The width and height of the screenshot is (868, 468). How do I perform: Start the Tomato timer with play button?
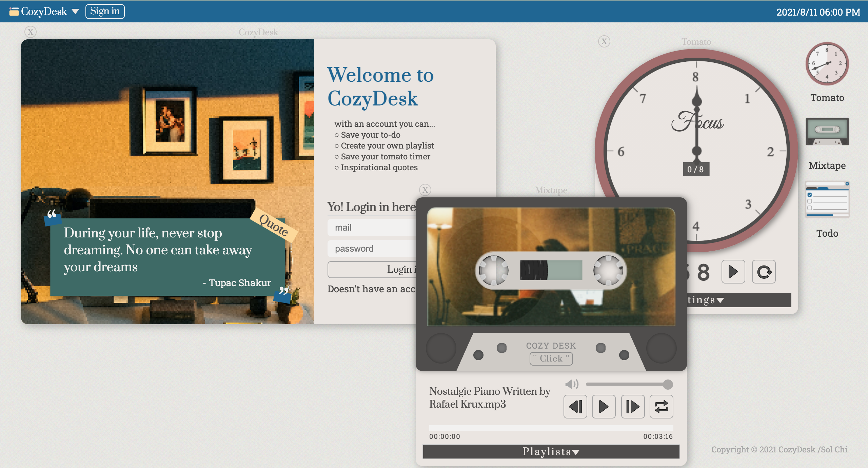coord(733,272)
